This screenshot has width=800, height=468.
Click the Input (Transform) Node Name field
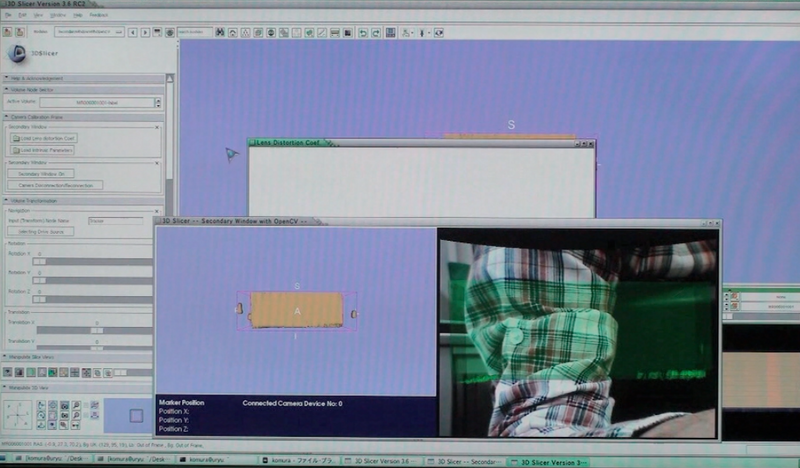[116, 220]
